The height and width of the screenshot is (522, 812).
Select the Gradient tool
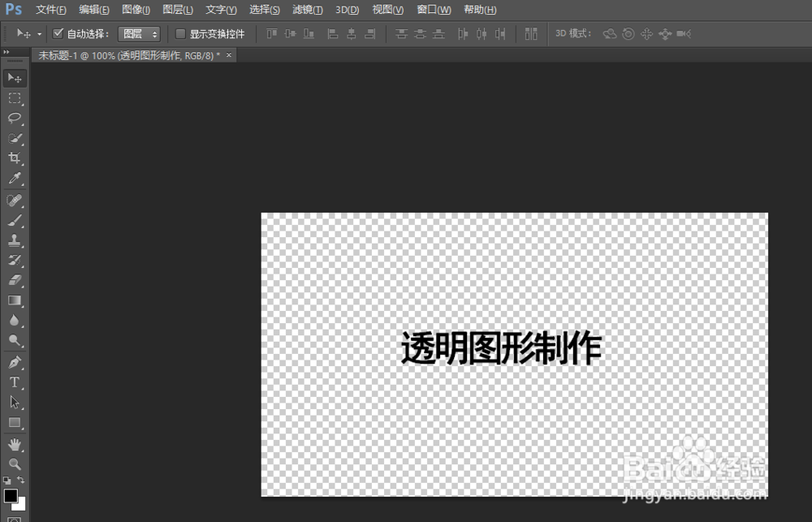point(15,300)
